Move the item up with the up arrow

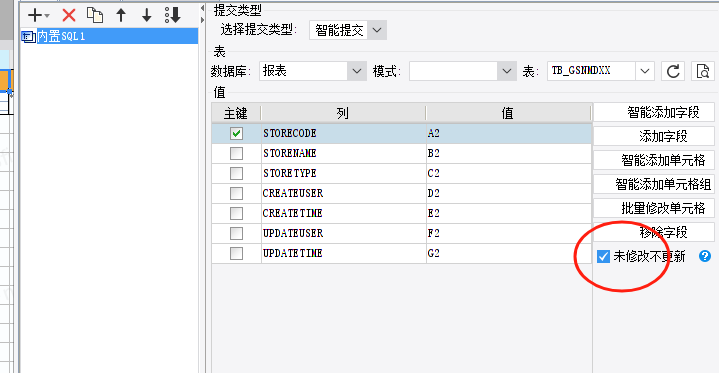(121, 15)
